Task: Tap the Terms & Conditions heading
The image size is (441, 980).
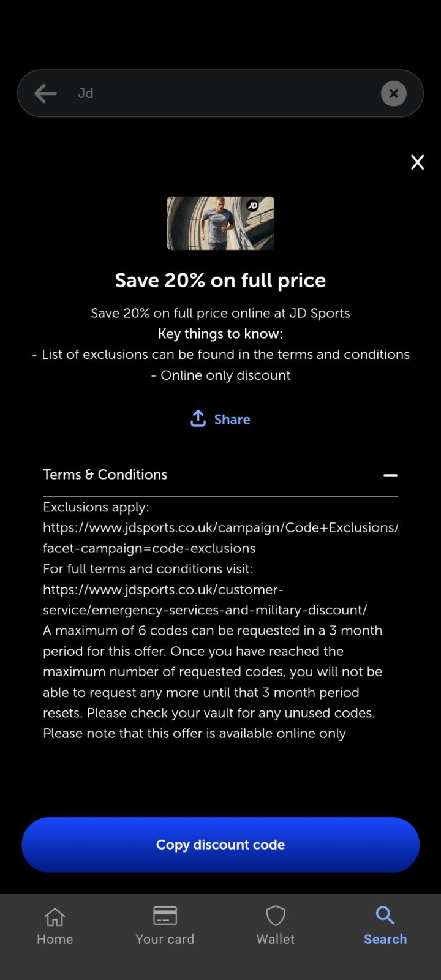Action: point(105,474)
